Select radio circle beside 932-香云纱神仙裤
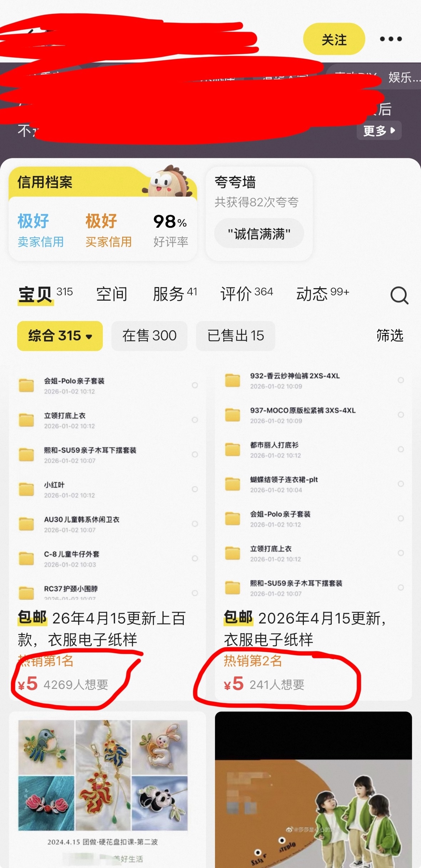Image resolution: width=421 pixels, height=868 pixels. tap(401, 380)
